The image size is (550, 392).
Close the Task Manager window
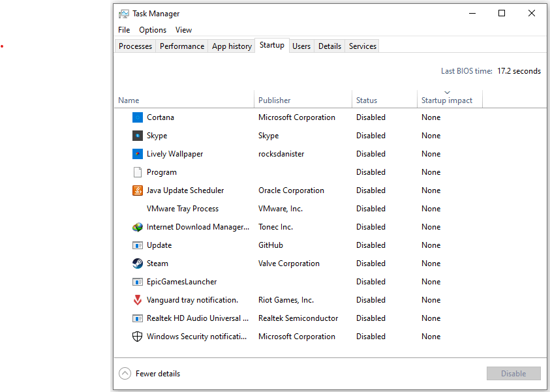(532, 13)
